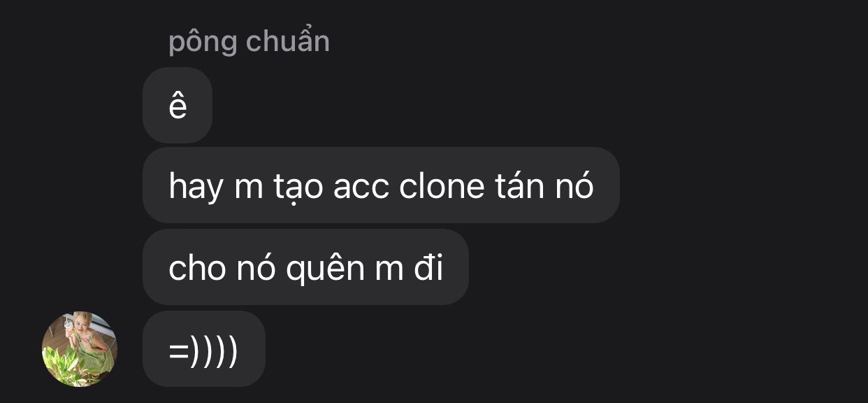Click the word "tạo" in the message
Viewport: 868px width, 403px height.
click(298, 188)
